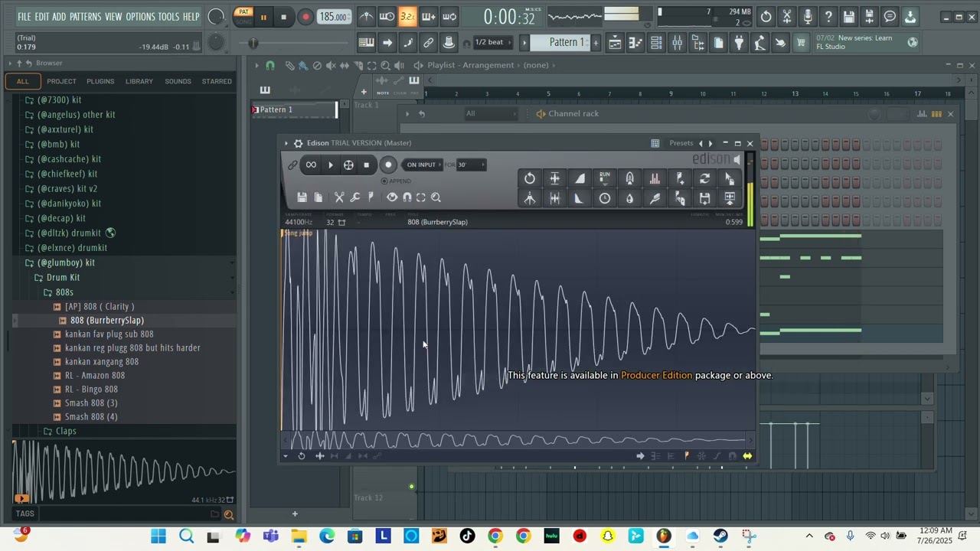Click the 185 tempo field

[x=334, y=17]
